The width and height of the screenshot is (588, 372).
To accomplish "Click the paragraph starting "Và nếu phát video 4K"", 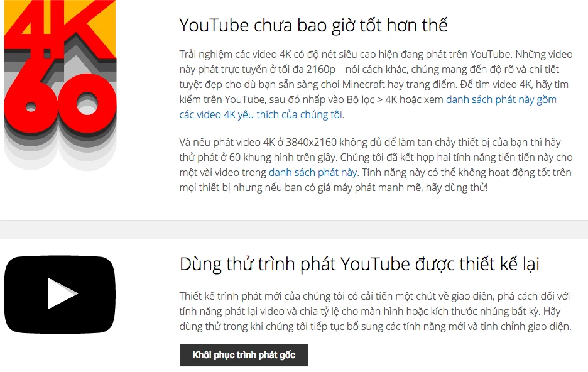I will 376,165.
